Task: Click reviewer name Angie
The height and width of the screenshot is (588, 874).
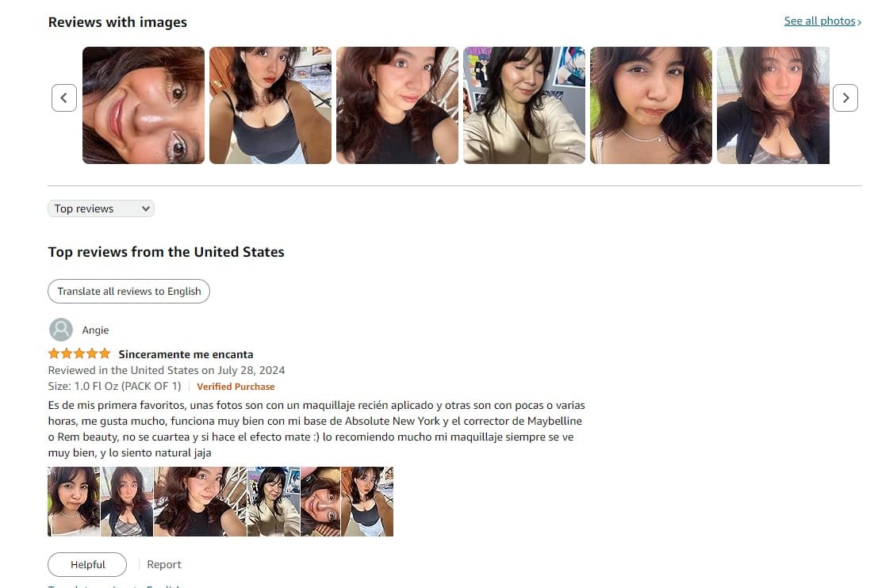Action: click(x=95, y=330)
